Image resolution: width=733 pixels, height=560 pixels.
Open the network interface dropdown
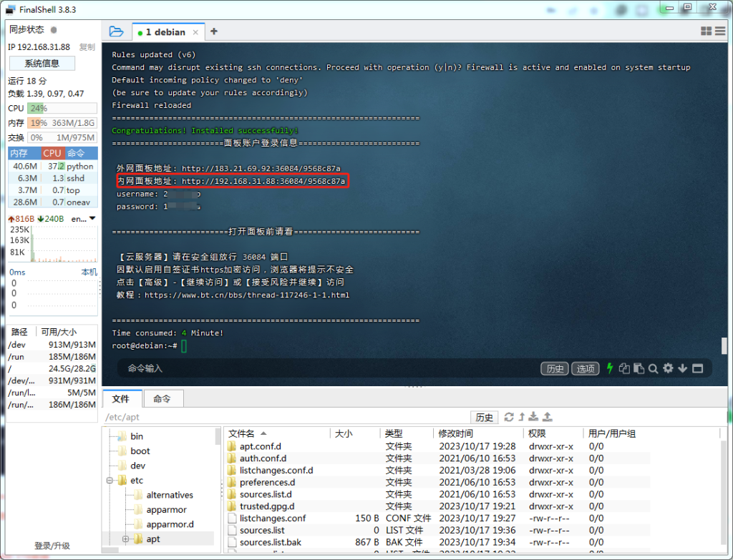[x=92, y=219]
